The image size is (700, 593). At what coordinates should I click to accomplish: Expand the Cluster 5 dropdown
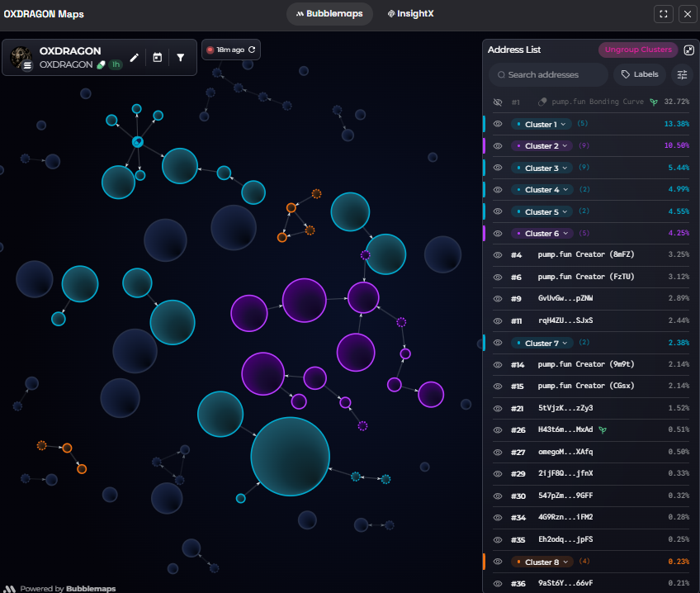point(542,211)
